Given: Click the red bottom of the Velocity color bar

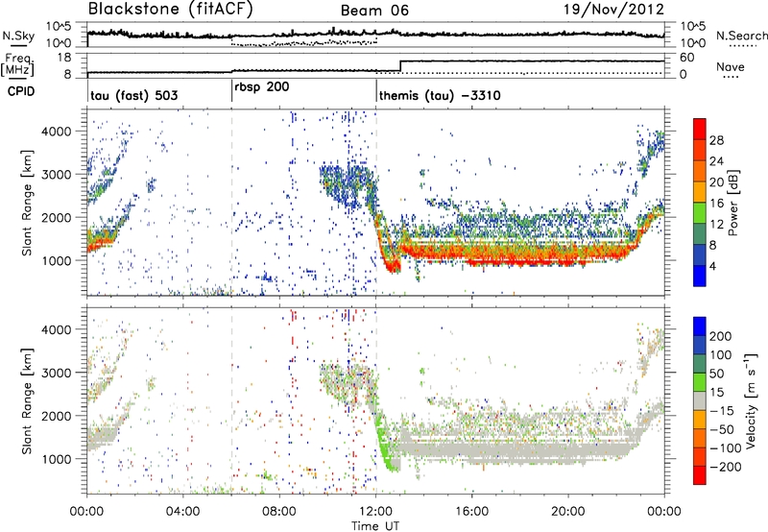Looking at the screenshot, I should tap(700, 475).
